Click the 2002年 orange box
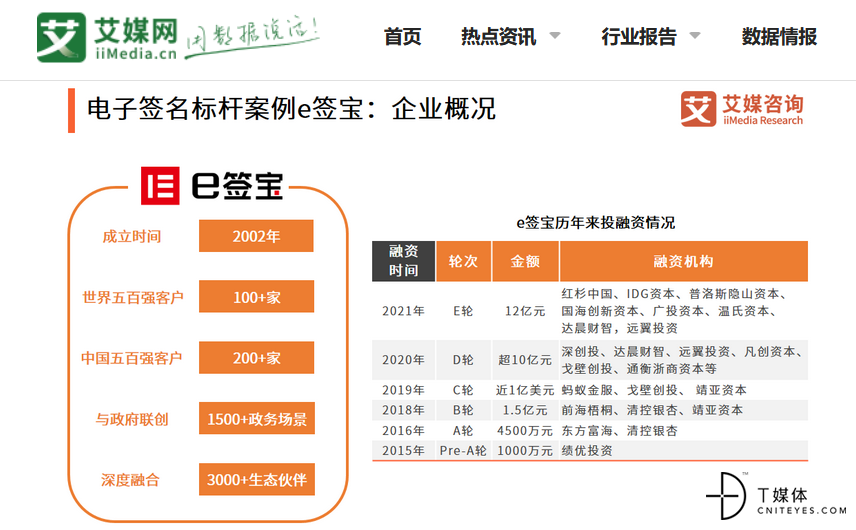Screen dimensions: 856x530 point(256,236)
